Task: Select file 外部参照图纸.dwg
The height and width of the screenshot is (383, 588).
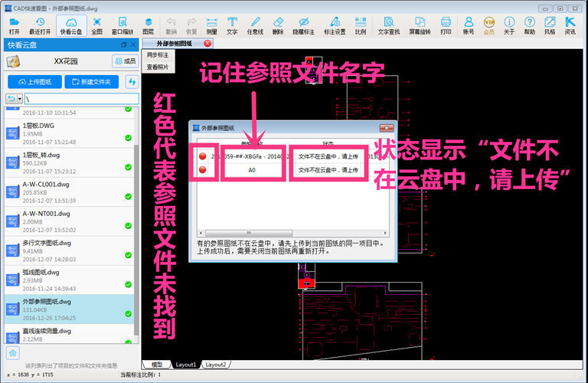Action: pos(70,309)
